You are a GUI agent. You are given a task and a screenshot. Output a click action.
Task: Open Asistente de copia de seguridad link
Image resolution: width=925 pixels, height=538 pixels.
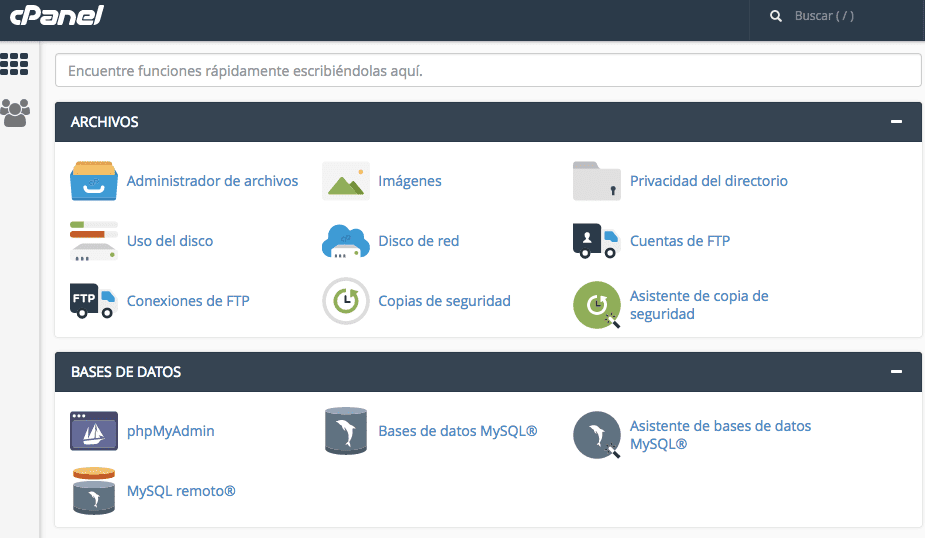pos(699,305)
